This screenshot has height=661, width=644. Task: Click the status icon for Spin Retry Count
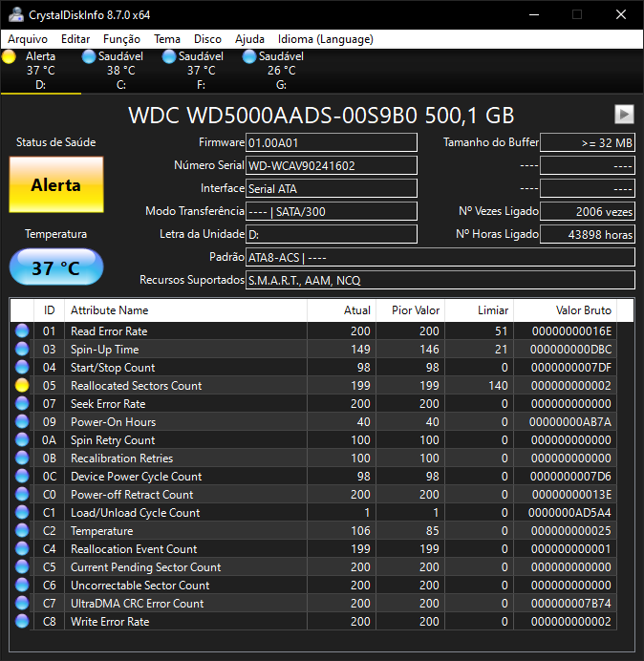click(22, 439)
